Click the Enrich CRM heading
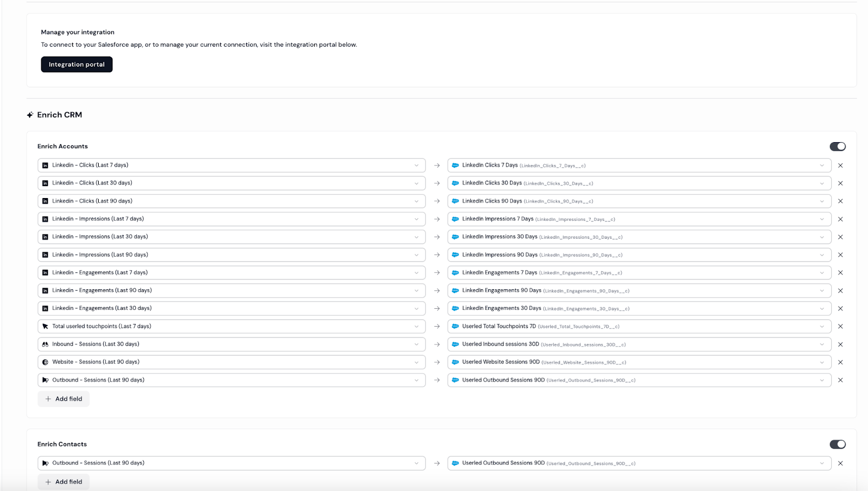The image size is (868, 491). coord(60,115)
